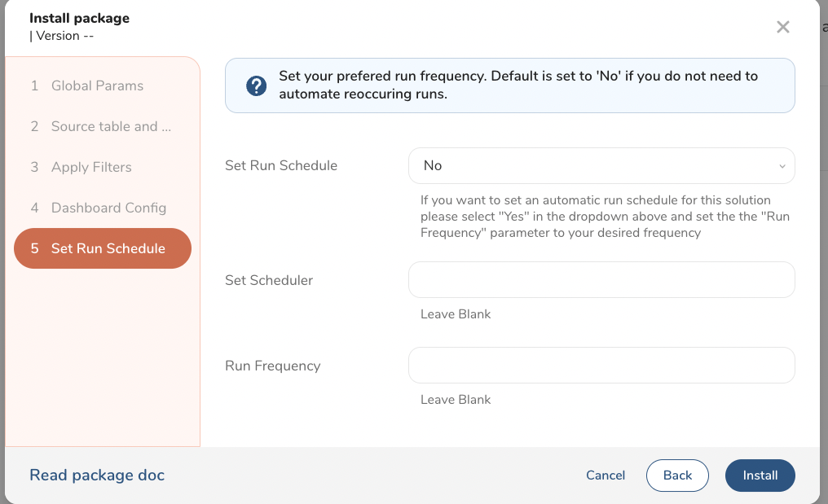Switch to the Apply Filters step
Image resolution: width=828 pixels, height=504 pixels.
(91, 167)
